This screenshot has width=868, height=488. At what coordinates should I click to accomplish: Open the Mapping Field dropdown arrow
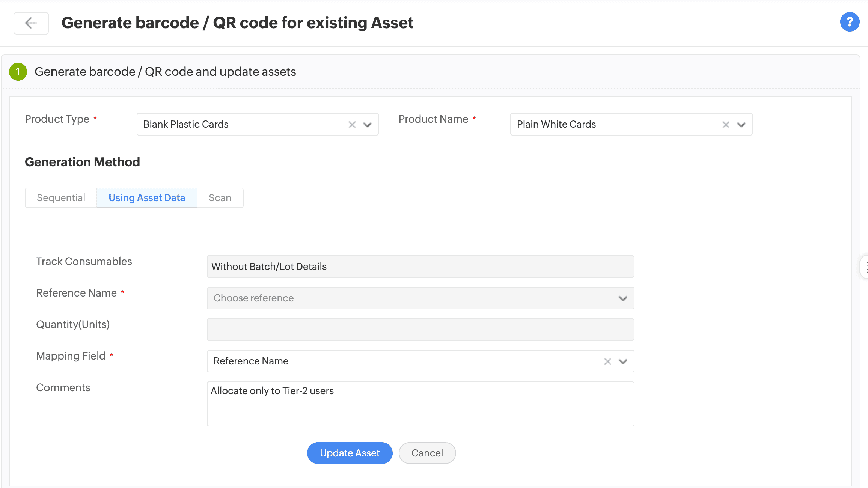[x=623, y=361]
